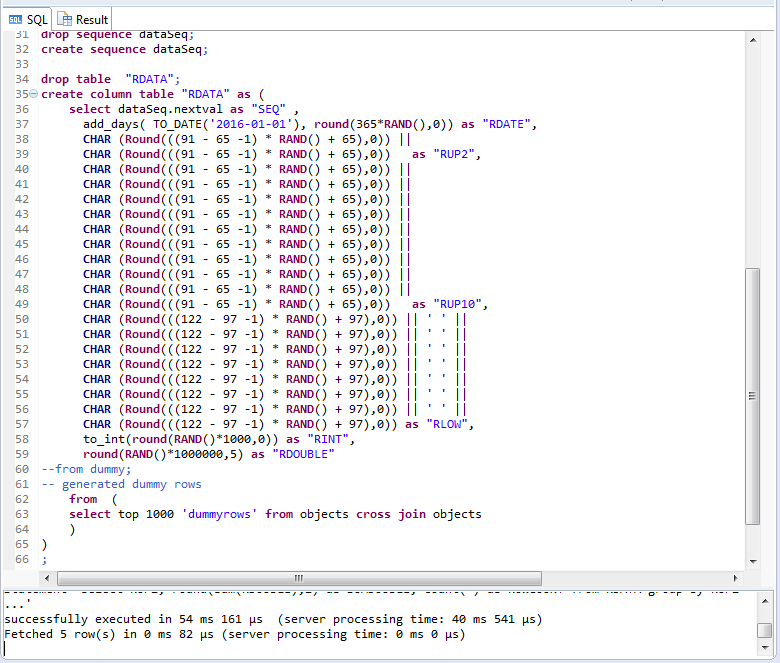
Task: Switch to the SQL tab
Action: tap(27, 20)
